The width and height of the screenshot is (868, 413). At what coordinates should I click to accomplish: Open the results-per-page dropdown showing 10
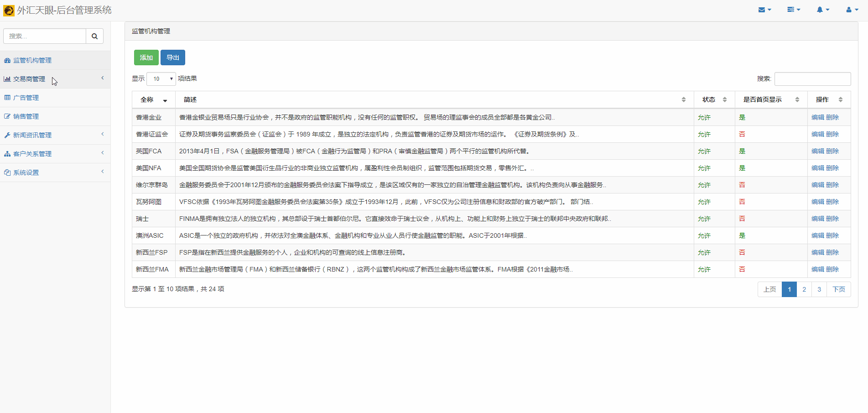(161, 79)
